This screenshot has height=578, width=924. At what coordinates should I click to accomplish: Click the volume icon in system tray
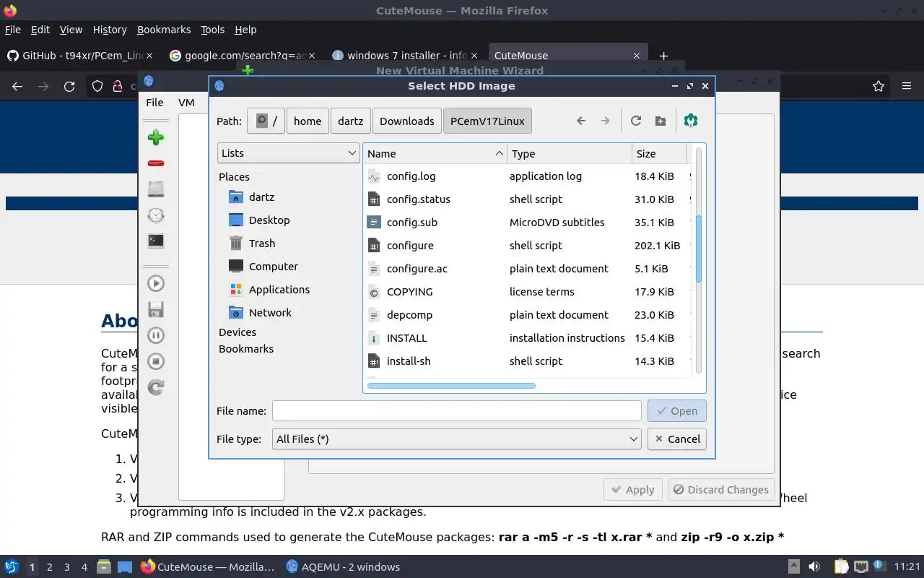coord(814,567)
